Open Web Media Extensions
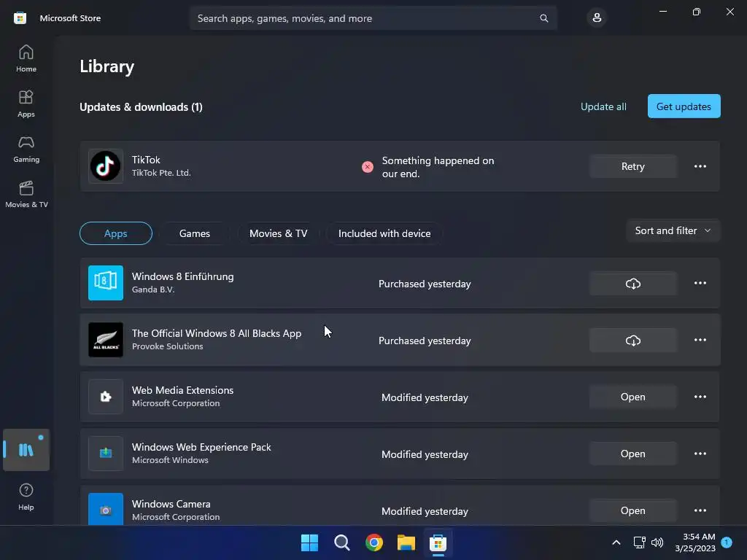747x560 pixels. [x=632, y=397]
